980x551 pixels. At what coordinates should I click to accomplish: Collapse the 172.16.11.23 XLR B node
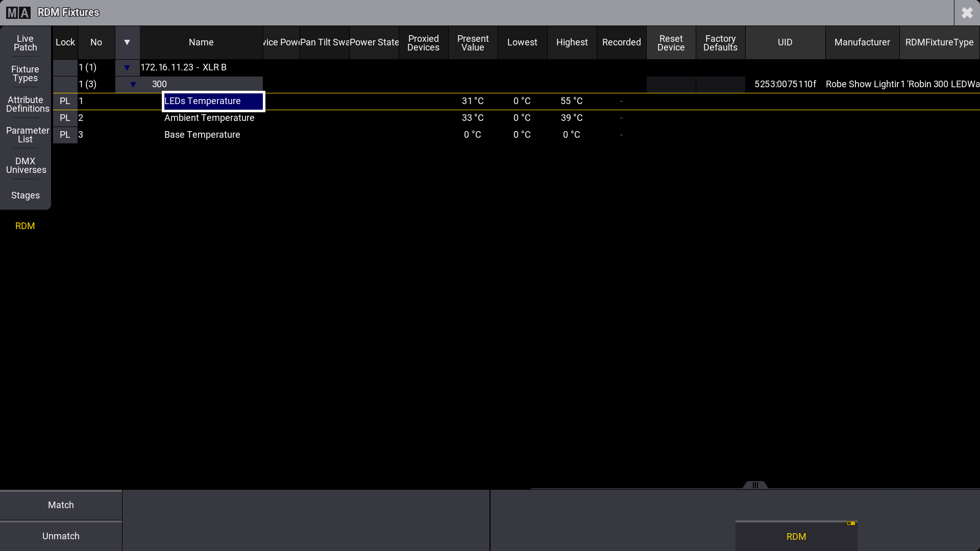pos(127,67)
